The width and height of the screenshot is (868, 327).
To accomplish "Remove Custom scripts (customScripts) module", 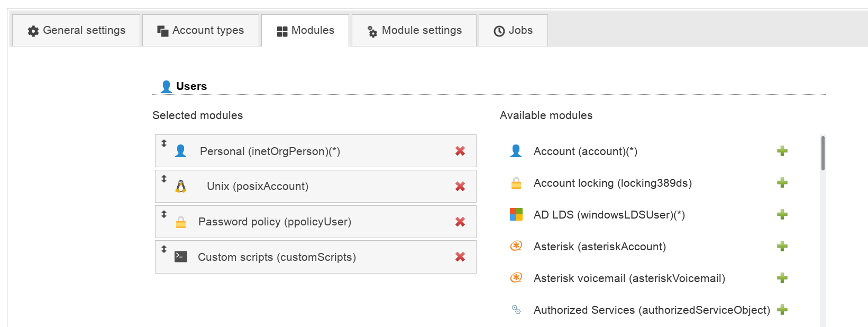I will point(460,257).
